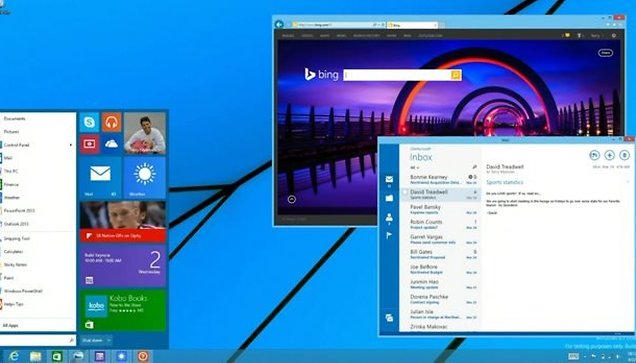
Task: Click the Share button on Bing image
Action: pos(605,53)
